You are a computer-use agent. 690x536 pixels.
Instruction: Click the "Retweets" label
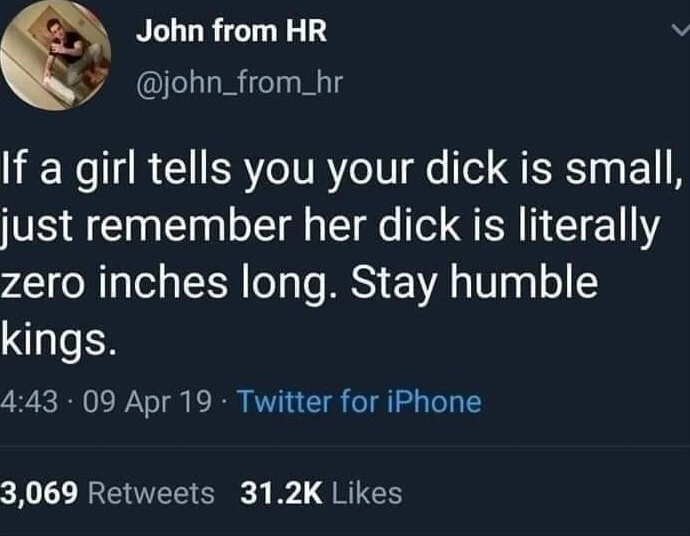pyautogui.click(x=151, y=493)
